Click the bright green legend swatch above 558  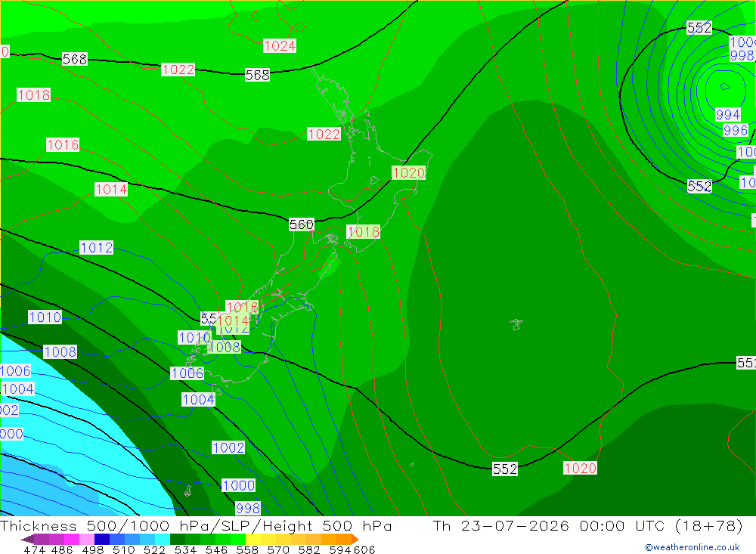(238, 539)
